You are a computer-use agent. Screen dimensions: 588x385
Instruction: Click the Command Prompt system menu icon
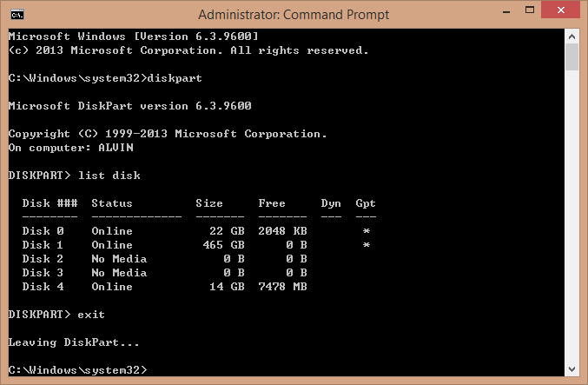click(17, 15)
